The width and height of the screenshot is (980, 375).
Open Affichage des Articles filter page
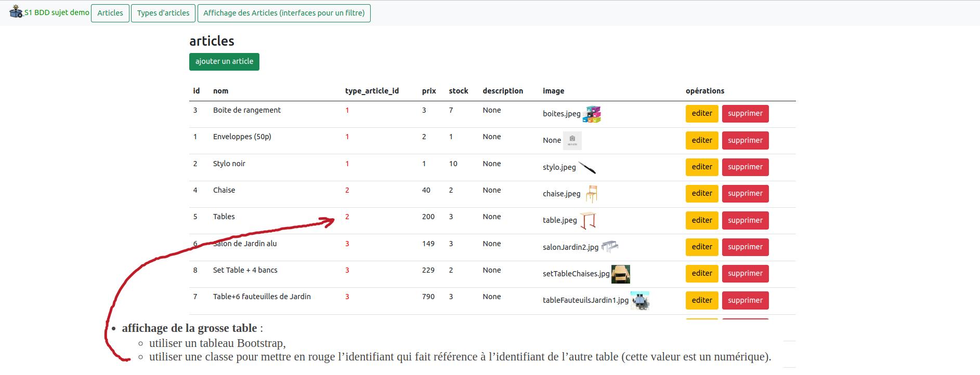click(x=284, y=13)
